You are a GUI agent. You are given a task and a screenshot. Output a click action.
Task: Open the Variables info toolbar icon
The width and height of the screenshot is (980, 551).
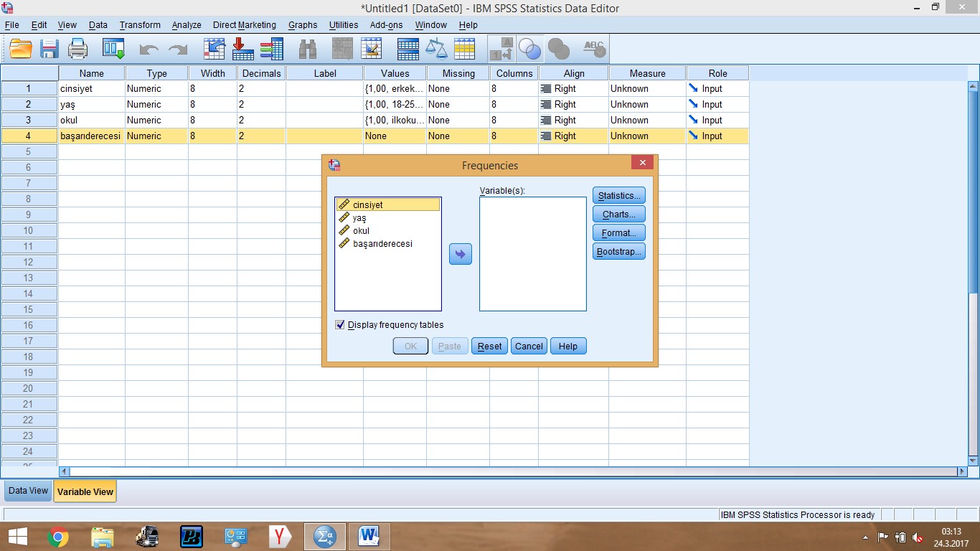coord(271,49)
